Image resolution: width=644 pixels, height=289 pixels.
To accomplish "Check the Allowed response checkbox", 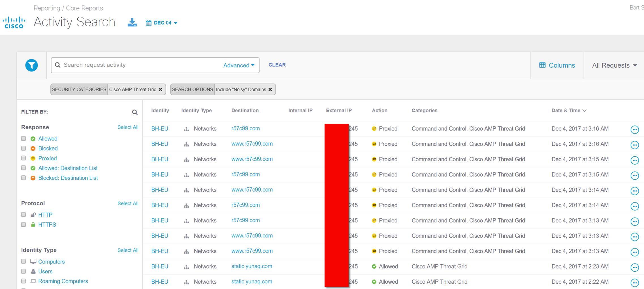I will pos(24,139).
